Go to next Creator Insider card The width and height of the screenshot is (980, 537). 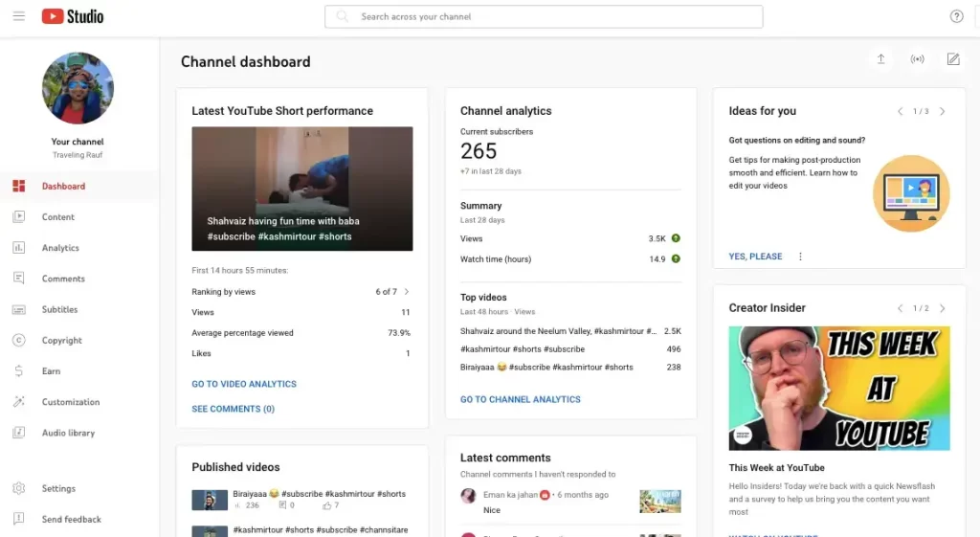click(x=943, y=308)
